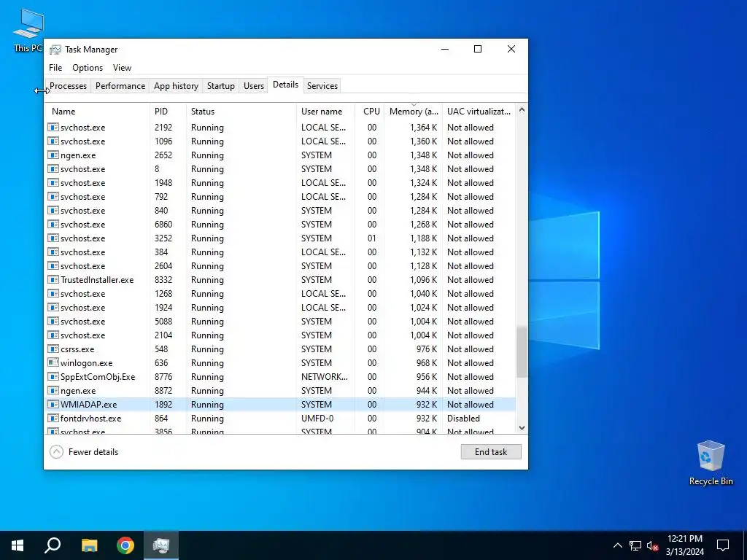Screen dimensions: 747x560
Task: Click memory value 1,096 K
Action: coord(423,280)
